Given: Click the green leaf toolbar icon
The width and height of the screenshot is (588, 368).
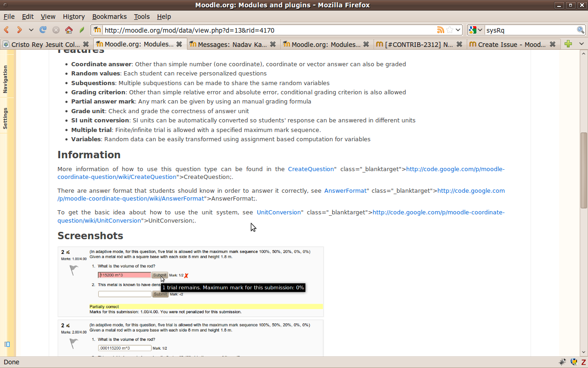Looking at the screenshot, I should (x=82, y=30).
